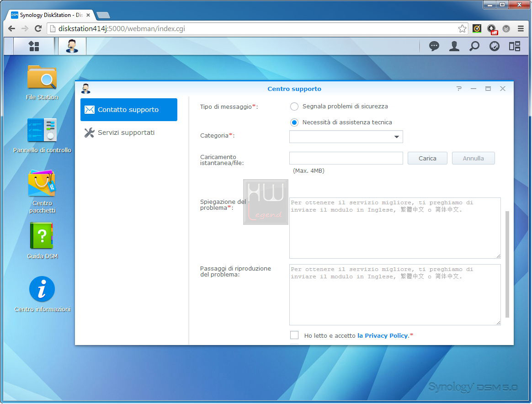532x404 pixels.
Task: Open the user options person icon
Action: [454, 46]
